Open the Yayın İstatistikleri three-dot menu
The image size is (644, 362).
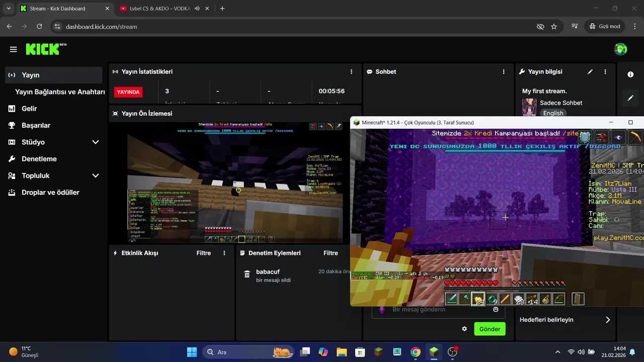(x=351, y=72)
